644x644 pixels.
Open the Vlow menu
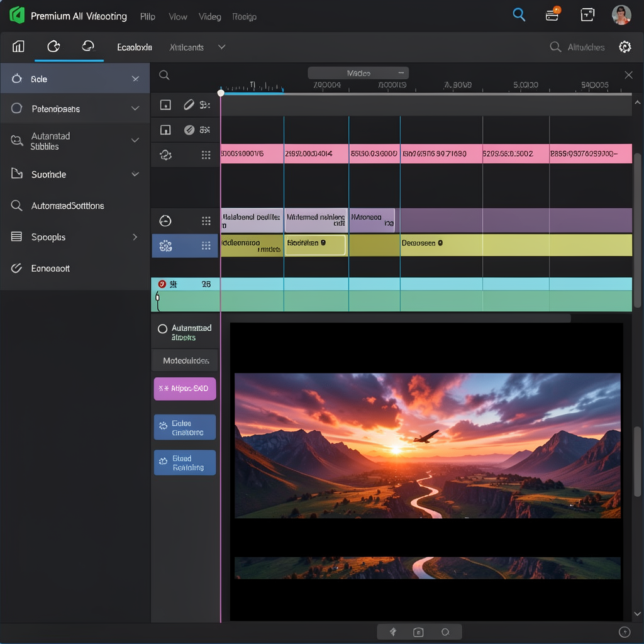pyautogui.click(x=178, y=17)
